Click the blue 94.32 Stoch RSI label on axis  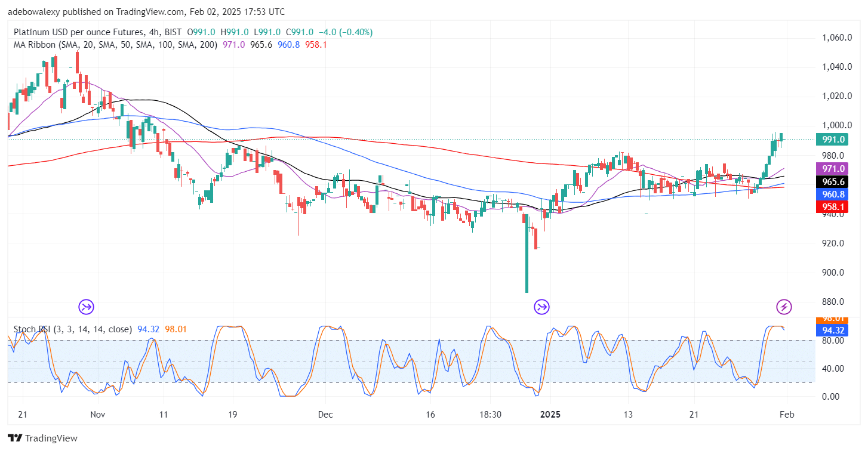833,330
